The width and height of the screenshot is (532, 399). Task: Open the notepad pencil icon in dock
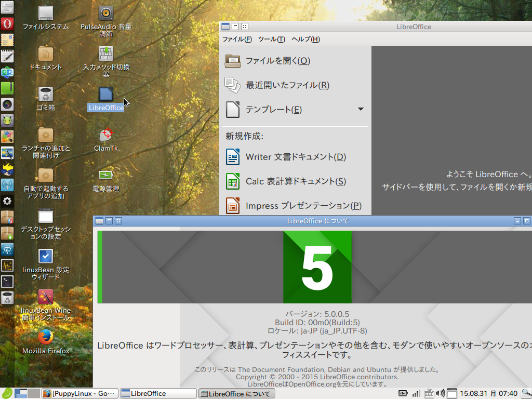click(7, 56)
